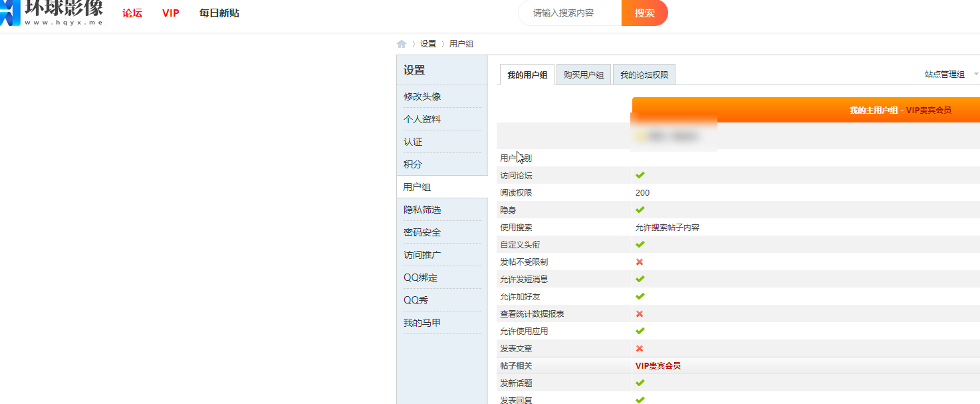Click the 环球影像 site logo
The image size is (980, 404).
click(x=52, y=13)
